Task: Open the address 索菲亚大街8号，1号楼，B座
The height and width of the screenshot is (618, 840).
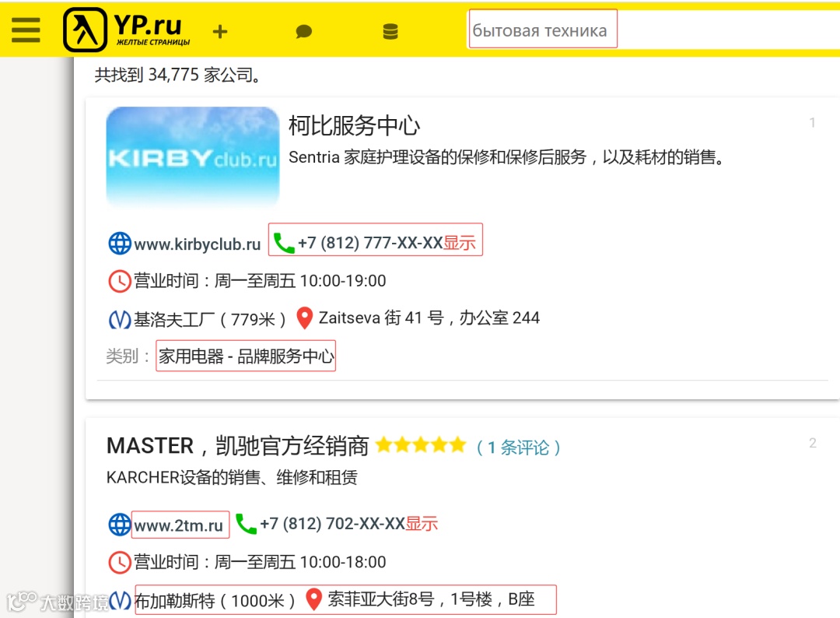Action: 431,599
